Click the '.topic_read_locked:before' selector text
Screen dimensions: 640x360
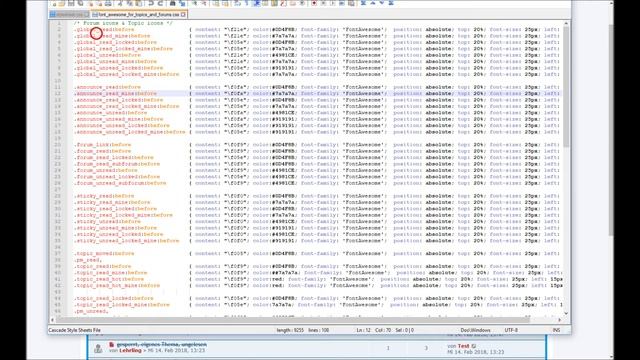(113, 298)
